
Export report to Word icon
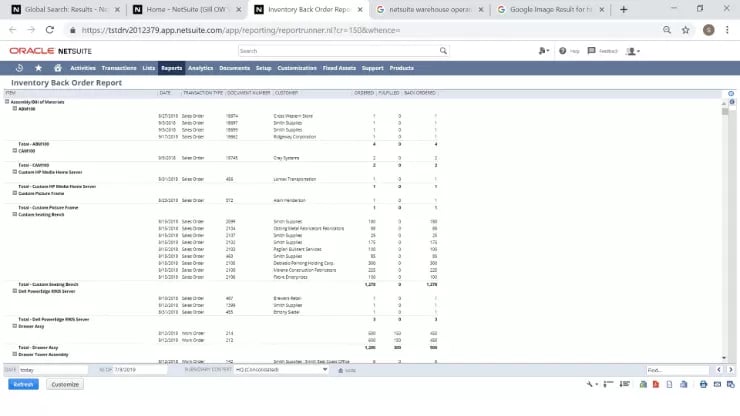683,384
